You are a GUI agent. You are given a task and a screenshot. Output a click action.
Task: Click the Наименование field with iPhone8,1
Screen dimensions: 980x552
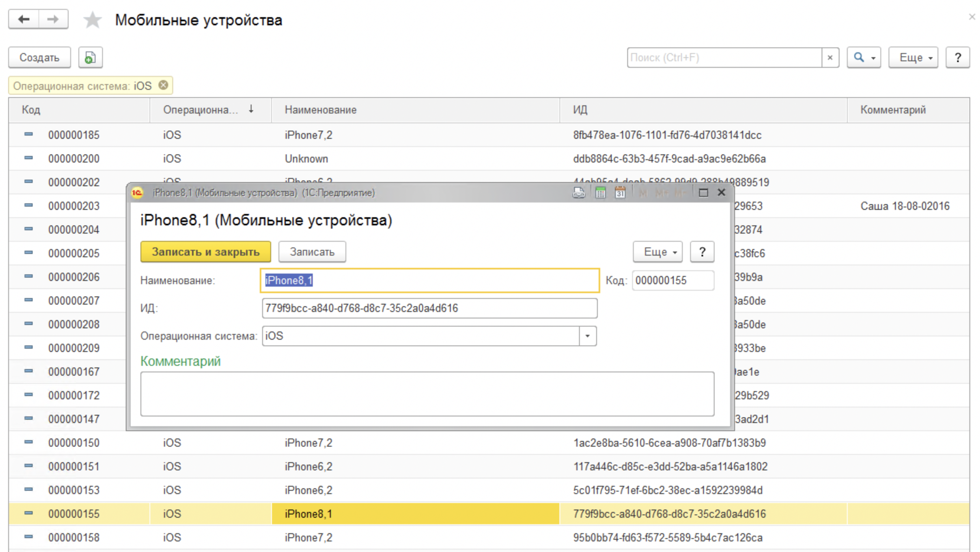[x=430, y=280]
